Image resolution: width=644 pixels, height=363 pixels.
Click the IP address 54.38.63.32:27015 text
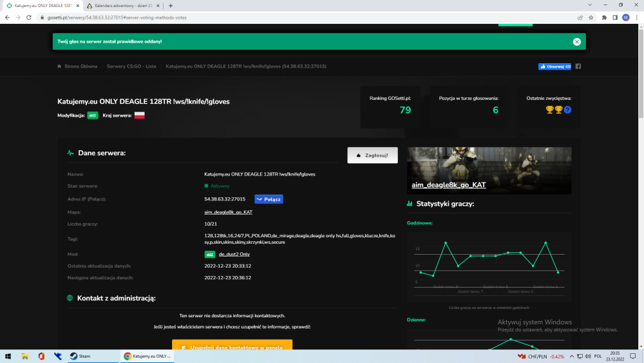pyautogui.click(x=225, y=199)
